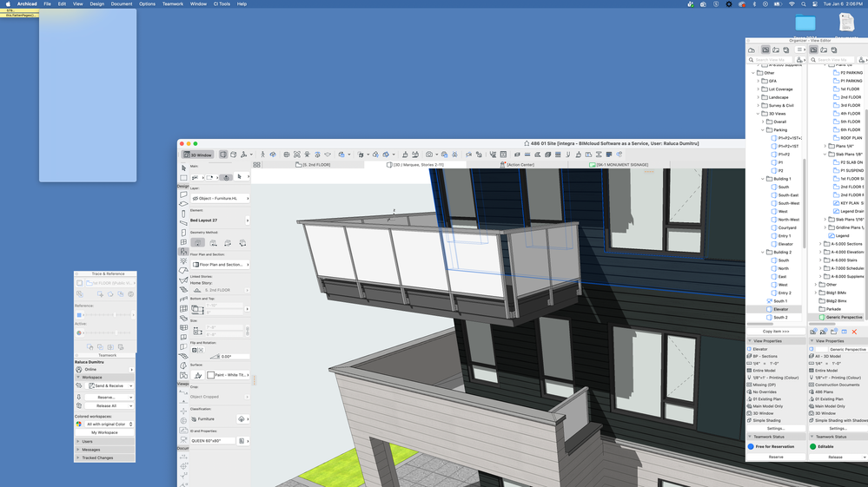The image size is (868, 487).
Task: Select the Marquee tool in the toolbox
Action: pyautogui.click(x=183, y=177)
